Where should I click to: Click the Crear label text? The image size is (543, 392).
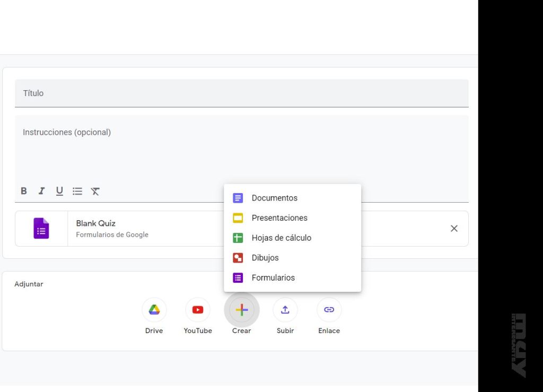[x=242, y=330]
